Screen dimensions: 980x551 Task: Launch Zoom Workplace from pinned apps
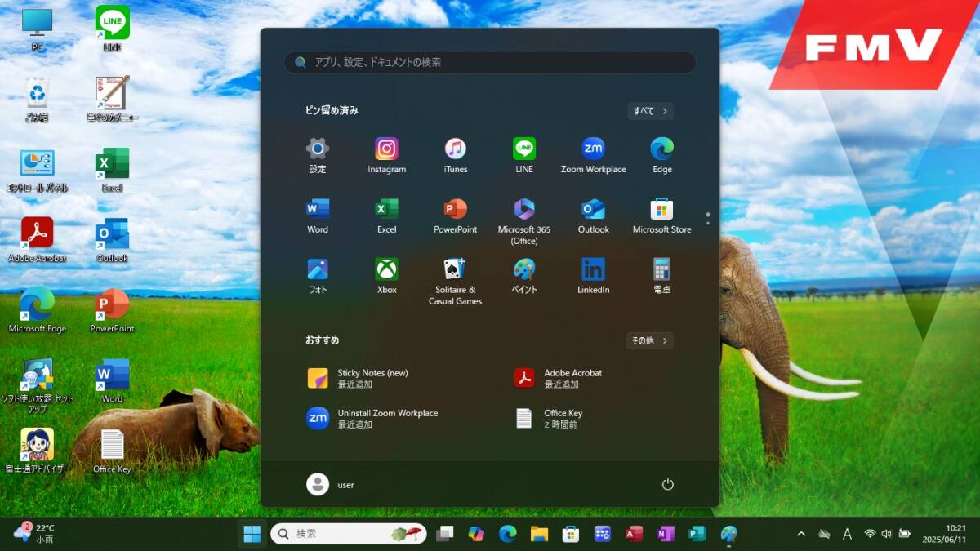point(594,155)
